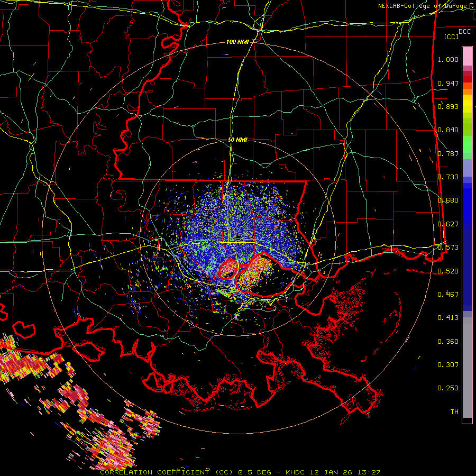
Task: Select the 0.733 scale value
Action: coord(448,177)
